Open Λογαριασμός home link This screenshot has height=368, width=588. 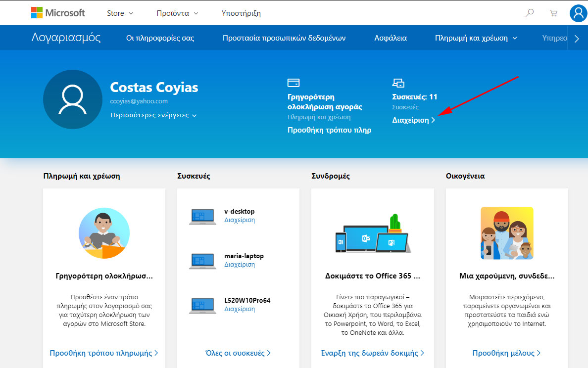click(x=66, y=38)
